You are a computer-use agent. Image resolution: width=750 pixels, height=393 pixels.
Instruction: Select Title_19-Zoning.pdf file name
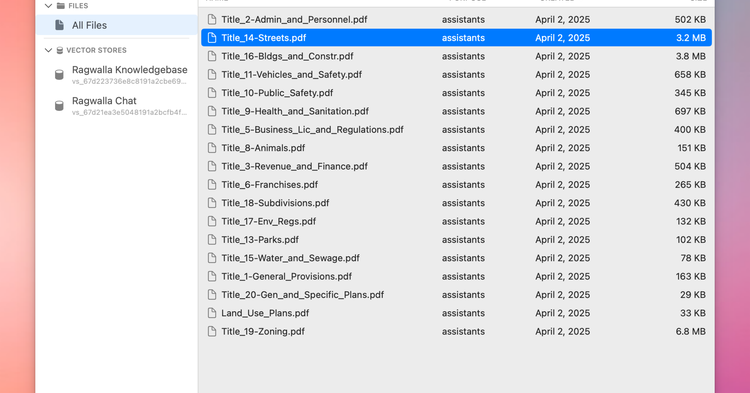(263, 331)
